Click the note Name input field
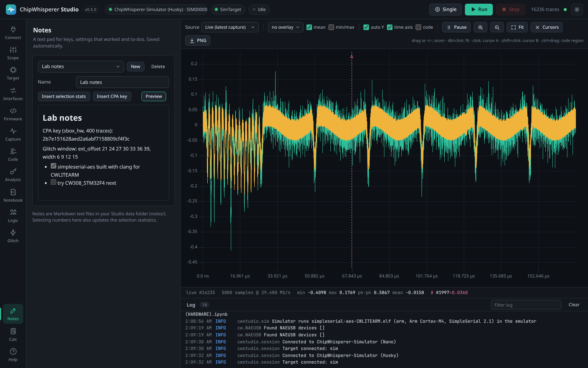The image size is (588, 368). click(x=122, y=82)
